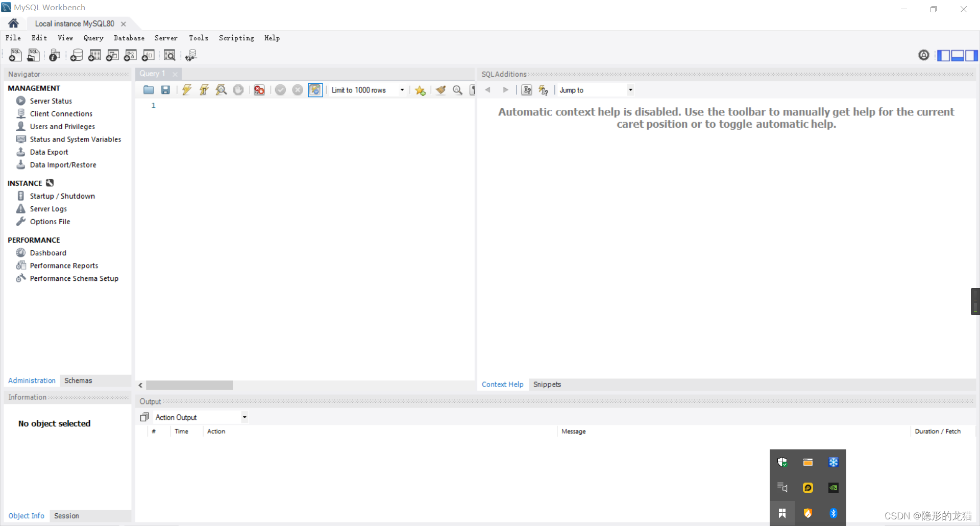Rollback the transaction X icon
Image resolution: width=980 pixels, height=526 pixels.
pos(298,90)
